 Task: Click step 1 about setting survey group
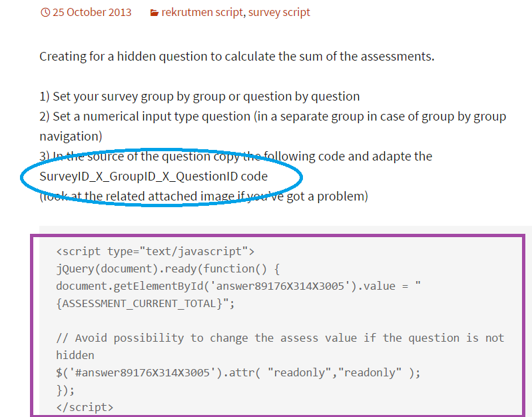tap(199, 96)
